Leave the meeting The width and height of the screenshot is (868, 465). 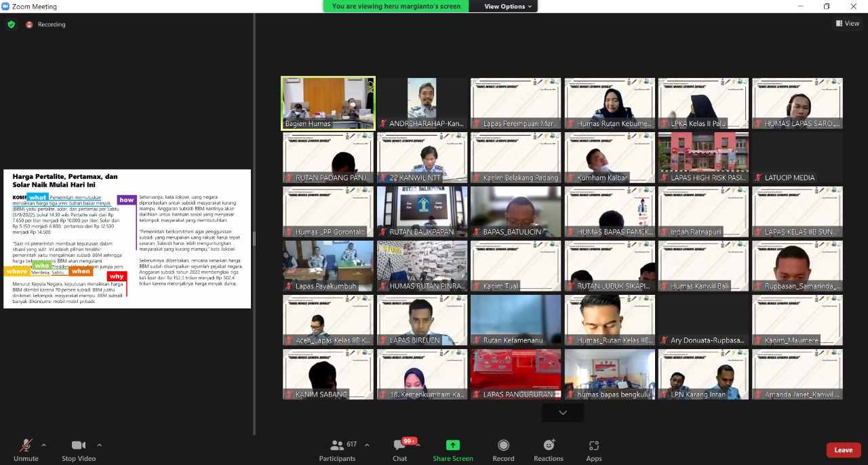[x=843, y=450]
